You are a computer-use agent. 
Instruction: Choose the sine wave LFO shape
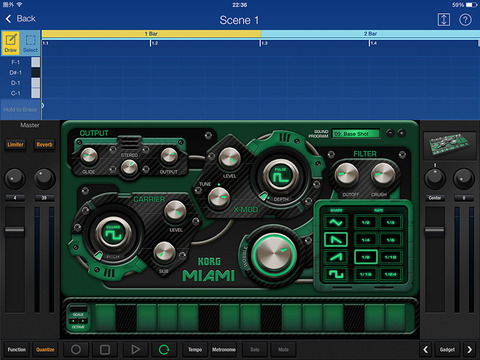pos(336,222)
